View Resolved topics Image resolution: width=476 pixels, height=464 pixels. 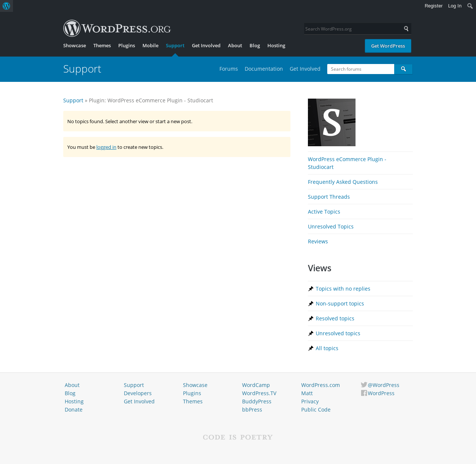[x=335, y=319]
